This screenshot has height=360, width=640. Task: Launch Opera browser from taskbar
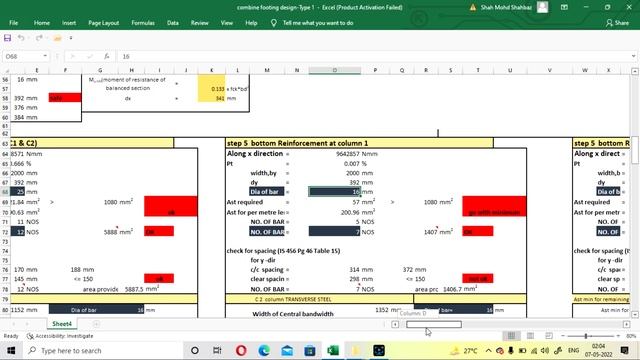241,351
